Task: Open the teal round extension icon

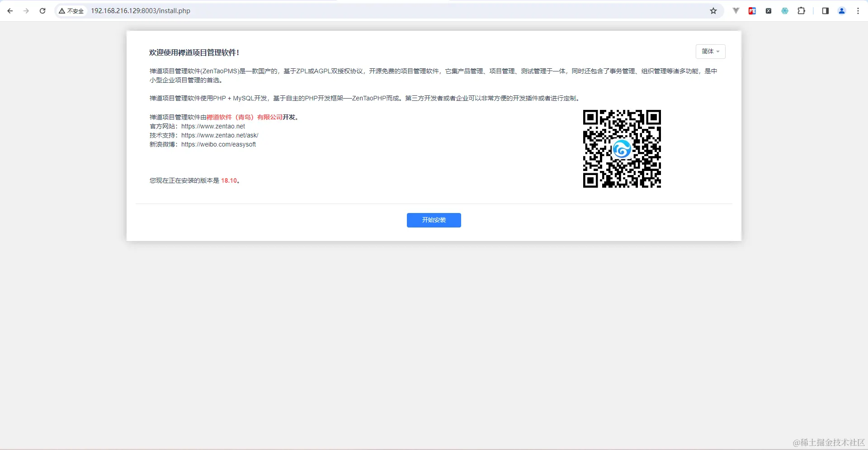Action: pos(785,11)
